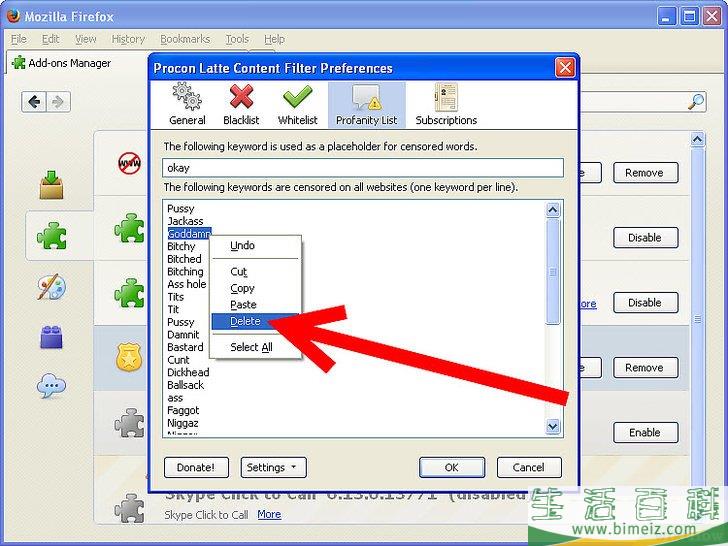The height and width of the screenshot is (546, 728).
Task: Minimize the Mozilla Firefox window
Action: 667,17
